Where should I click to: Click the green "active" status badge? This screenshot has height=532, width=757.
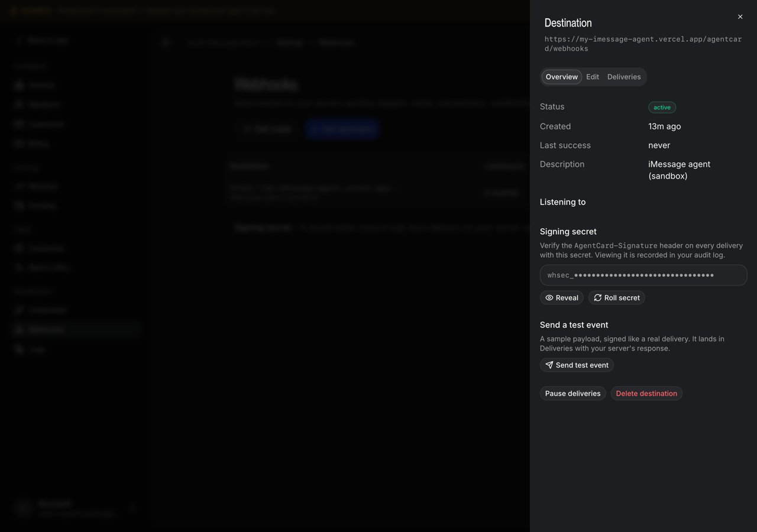pos(662,108)
